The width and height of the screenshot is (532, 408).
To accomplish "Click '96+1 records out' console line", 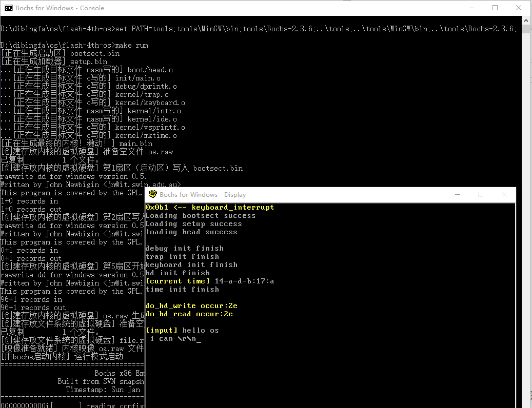I will (x=33, y=308).
